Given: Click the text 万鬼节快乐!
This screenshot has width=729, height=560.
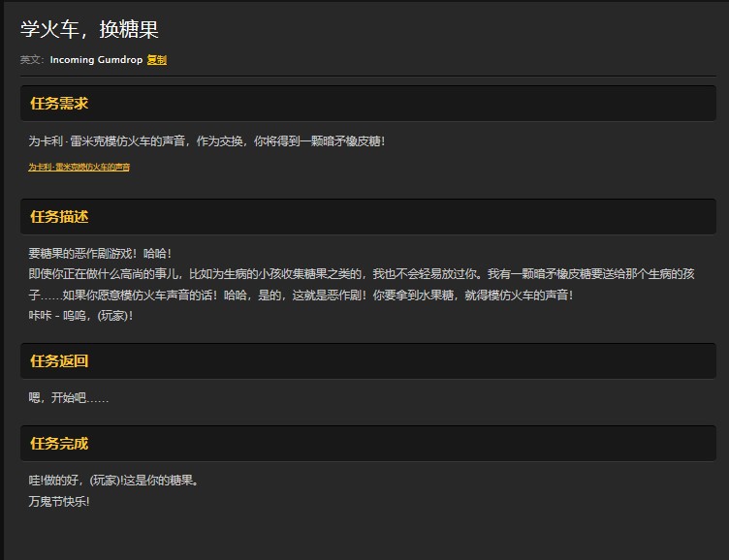Looking at the screenshot, I should (x=59, y=501).
